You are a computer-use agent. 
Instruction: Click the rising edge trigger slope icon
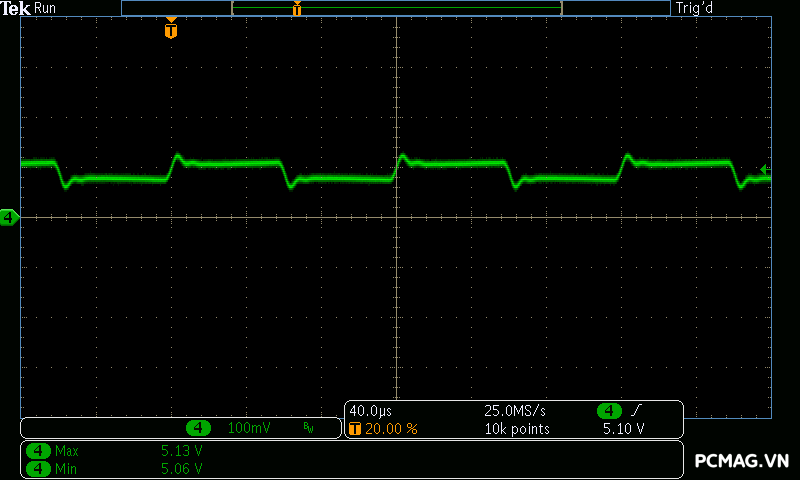click(636, 411)
